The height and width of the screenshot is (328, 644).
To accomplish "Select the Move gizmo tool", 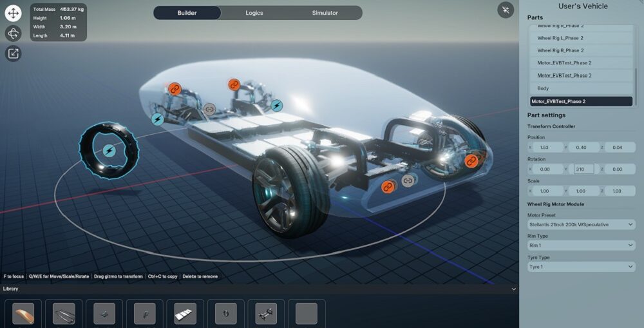I will (x=14, y=13).
